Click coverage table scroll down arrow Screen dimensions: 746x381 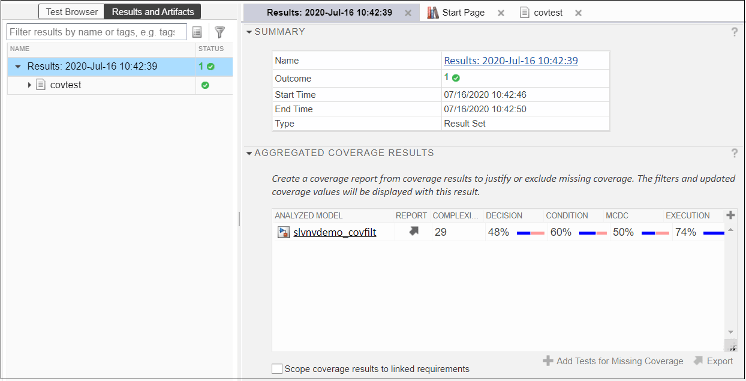[x=731, y=332]
